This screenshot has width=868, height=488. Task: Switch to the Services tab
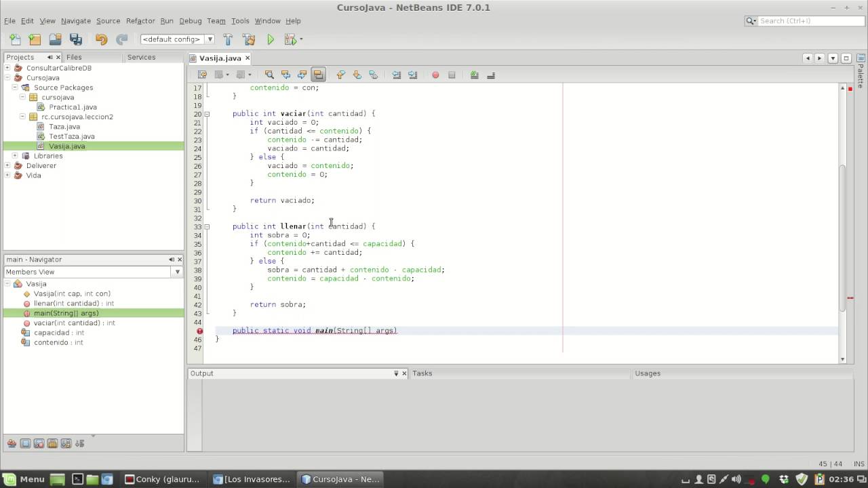coord(141,58)
